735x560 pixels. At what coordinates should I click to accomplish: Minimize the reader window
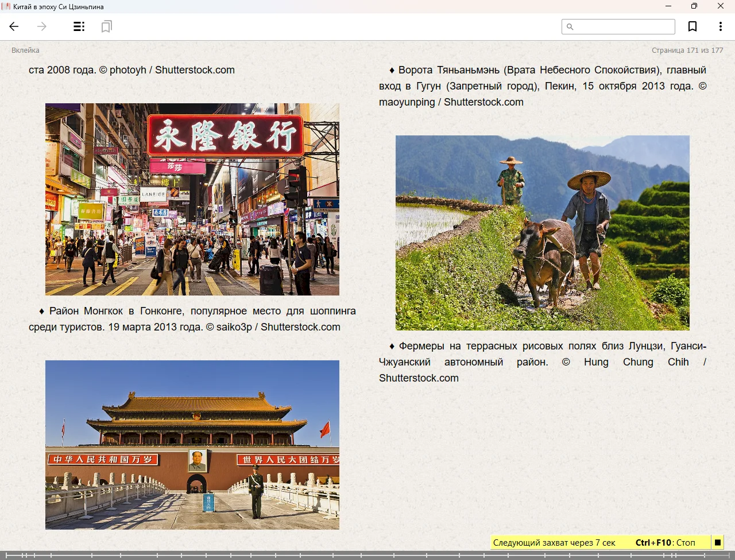click(x=668, y=6)
